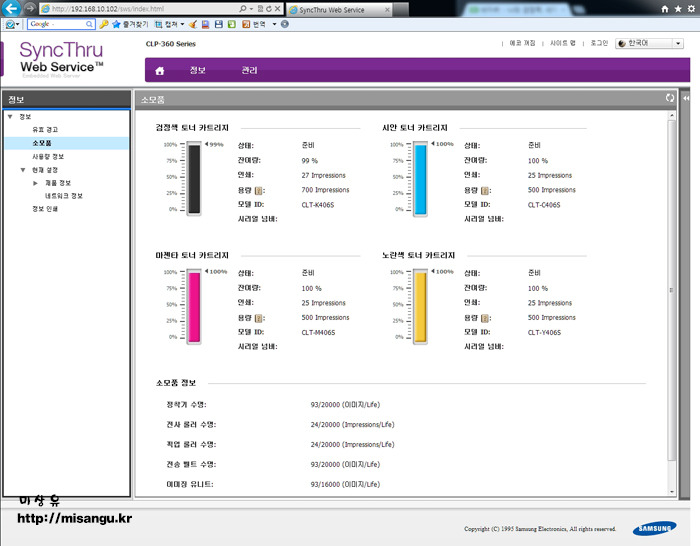
Task: Click the round gray toolbar options icon
Action: (285, 24)
